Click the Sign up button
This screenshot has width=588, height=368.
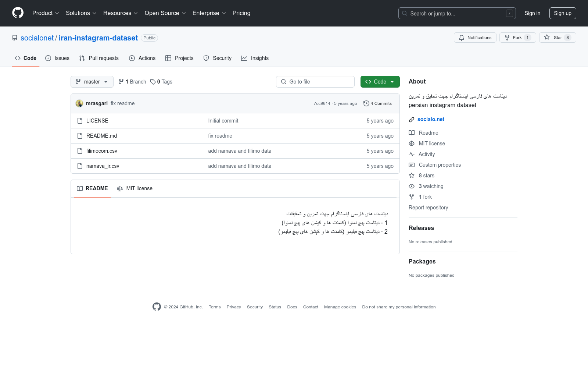click(x=563, y=13)
